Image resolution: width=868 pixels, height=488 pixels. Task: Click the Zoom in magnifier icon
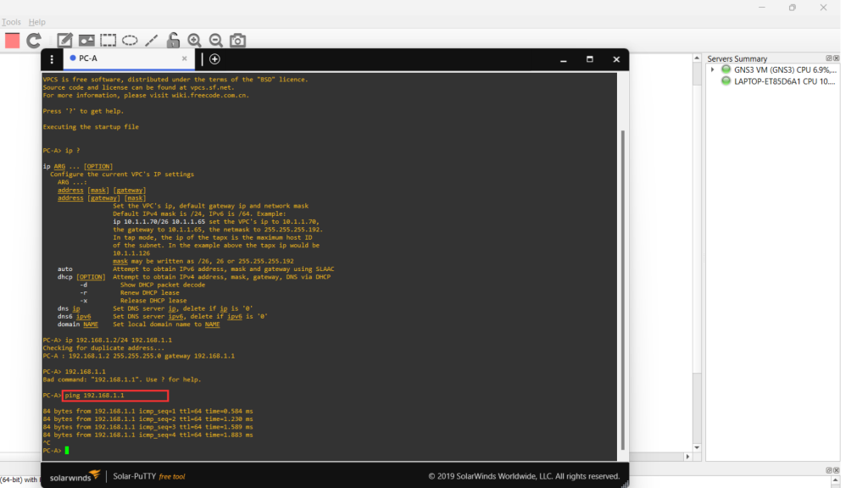(x=194, y=40)
